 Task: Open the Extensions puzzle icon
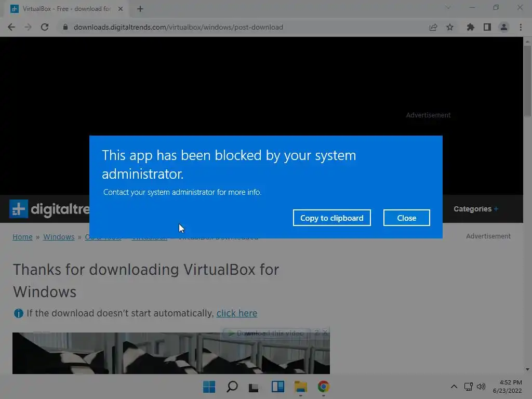471,27
